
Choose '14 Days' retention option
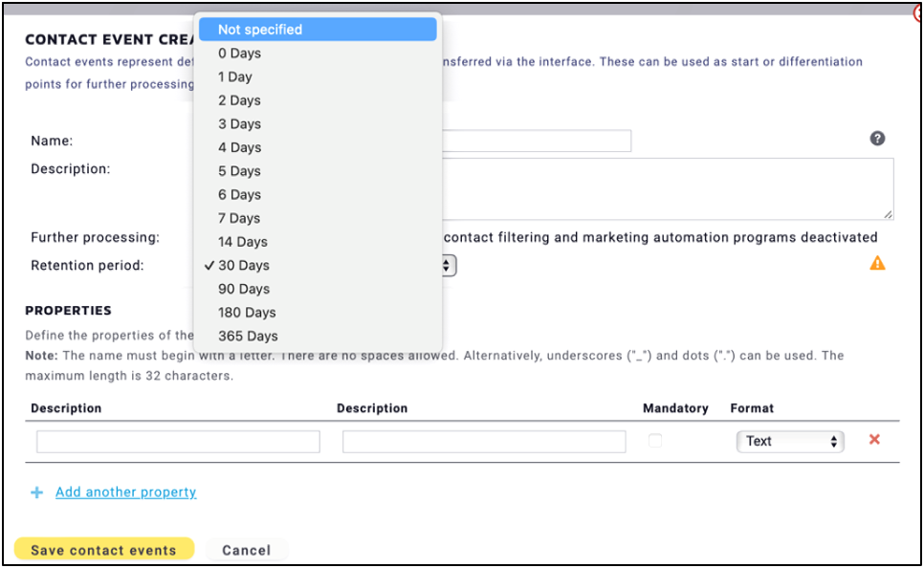(318, 242)
